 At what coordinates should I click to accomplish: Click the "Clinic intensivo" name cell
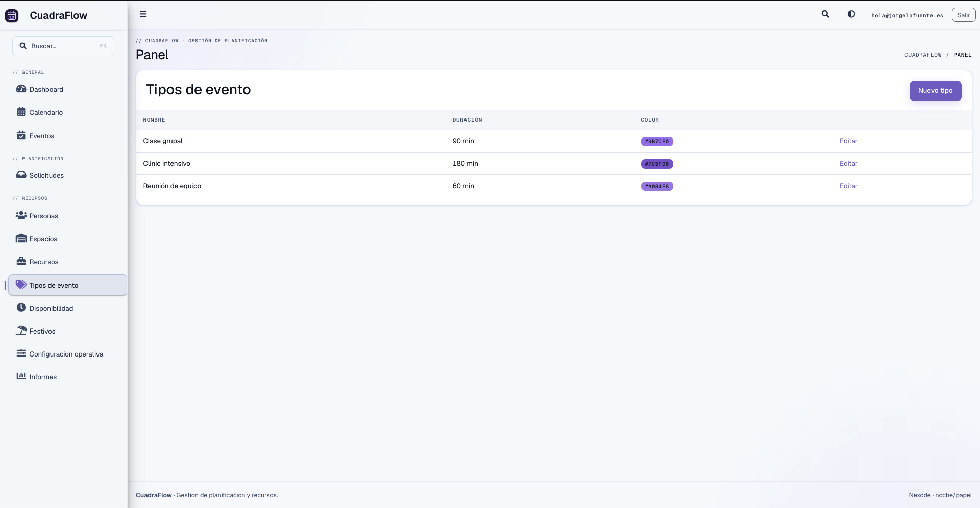point(167,164)
